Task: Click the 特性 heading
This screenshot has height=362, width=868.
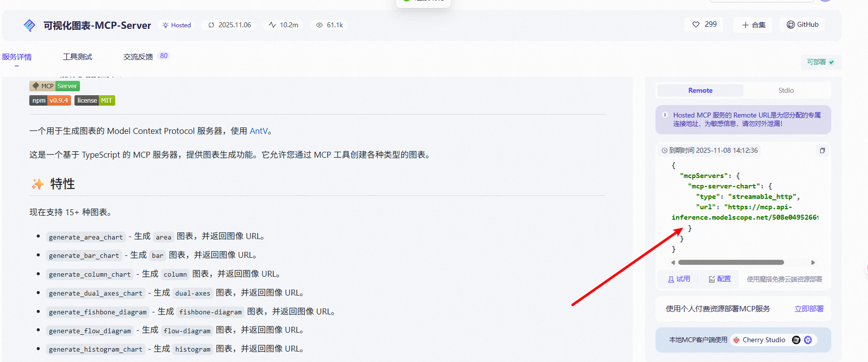Action: (x=63, y=184)
